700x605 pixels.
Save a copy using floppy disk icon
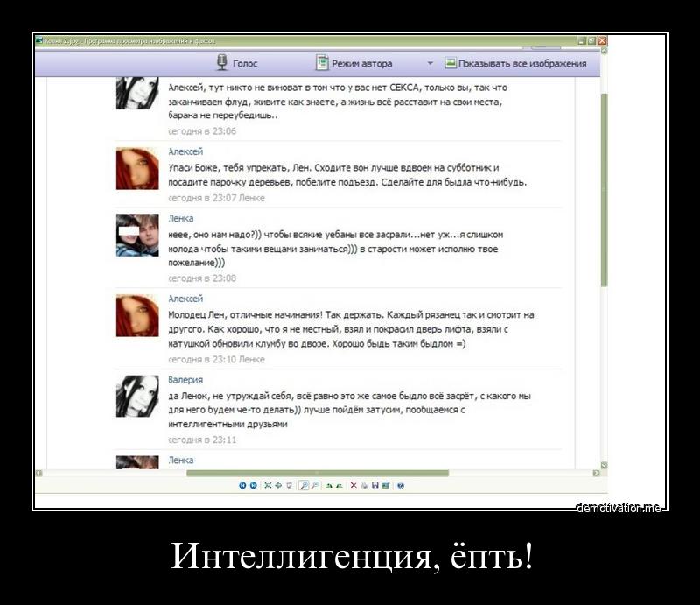pos(375,485)
